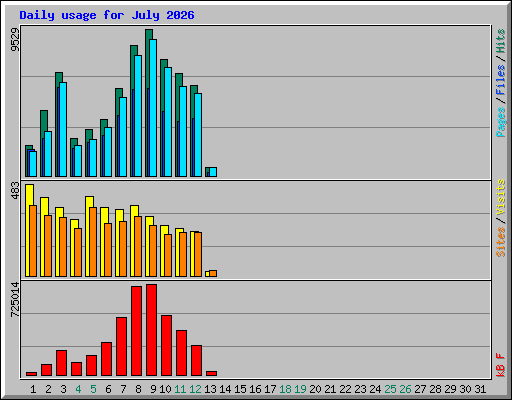The width and height of the screenshot is (512, 400).
Task: Click the red KB bar for day 12
Action: (196, 361)
